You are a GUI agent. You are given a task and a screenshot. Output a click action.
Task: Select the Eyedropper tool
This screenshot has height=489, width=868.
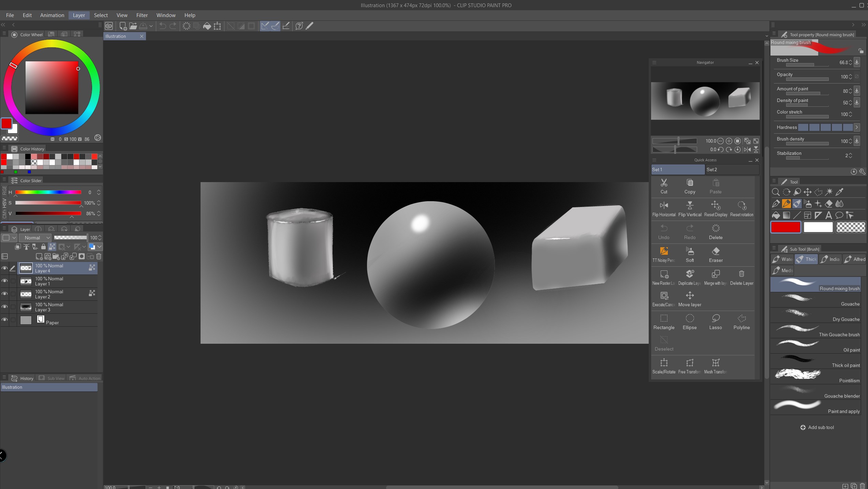(x=839, y=192)
